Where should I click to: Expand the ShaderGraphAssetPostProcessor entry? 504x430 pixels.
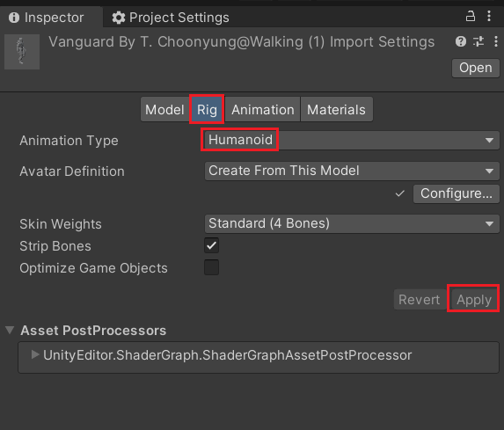[x=35, y=354]
